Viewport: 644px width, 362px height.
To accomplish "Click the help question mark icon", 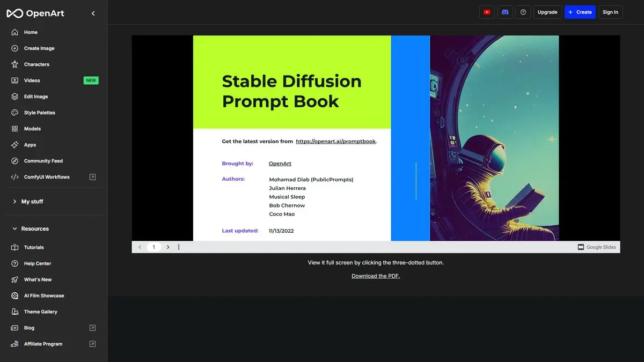I will click(523, 12).
